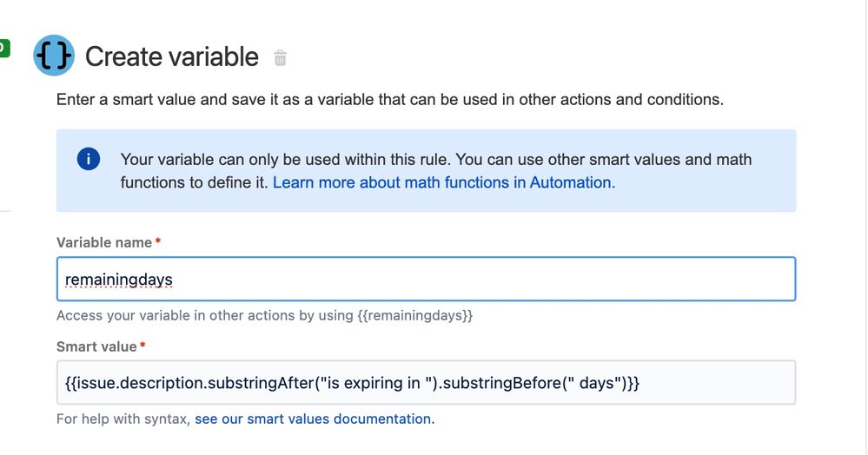Click the Enter a smart value description
Screen dimensions: 868x455
click(x=389, y=100)
